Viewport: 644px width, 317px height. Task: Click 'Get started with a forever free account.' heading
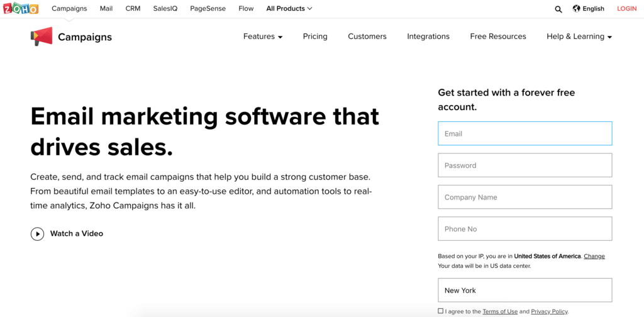pyautogui.click(x=506, y=100)
